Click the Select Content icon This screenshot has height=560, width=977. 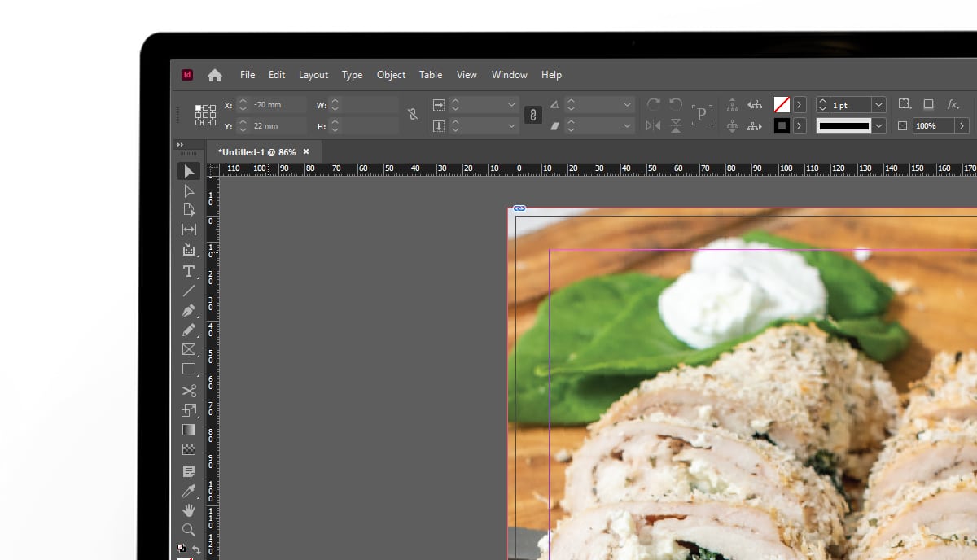(x=732, y=125)
